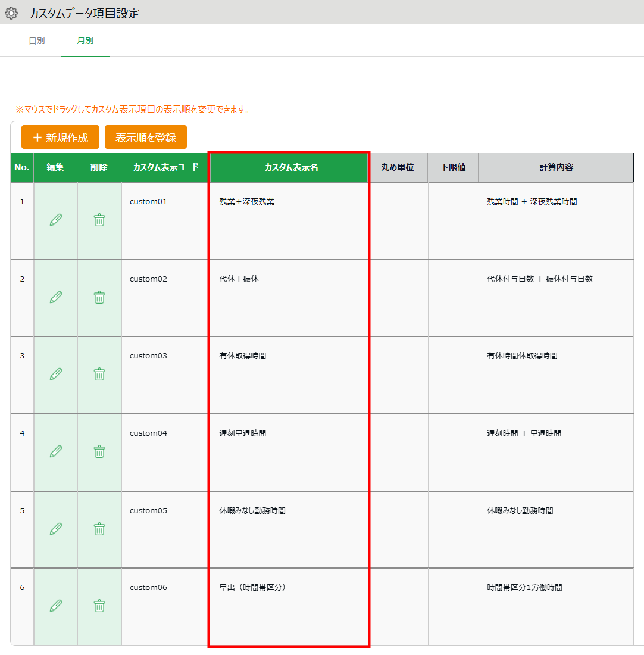Delete the custom03 entry trash icon
This screenshot has height=655, width=644.
click(x=99, y=374)
